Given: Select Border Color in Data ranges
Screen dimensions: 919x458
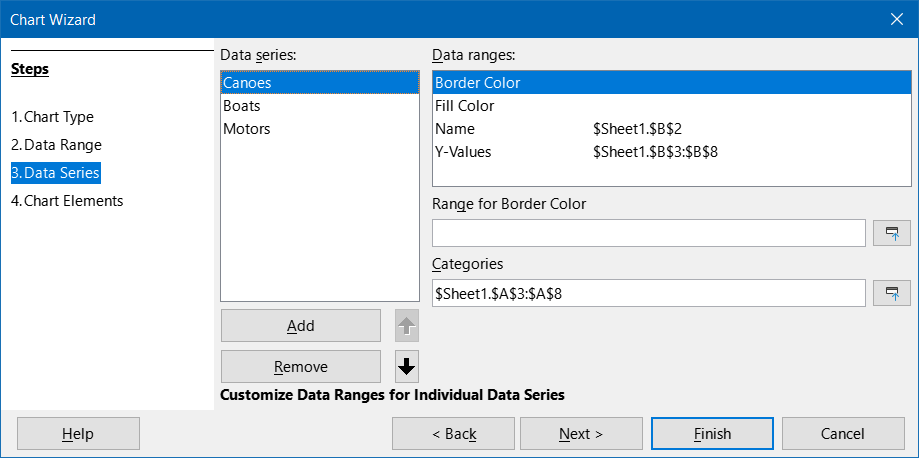Looking at the screenshot, I should pyautogui.click(x=672, y=83).
